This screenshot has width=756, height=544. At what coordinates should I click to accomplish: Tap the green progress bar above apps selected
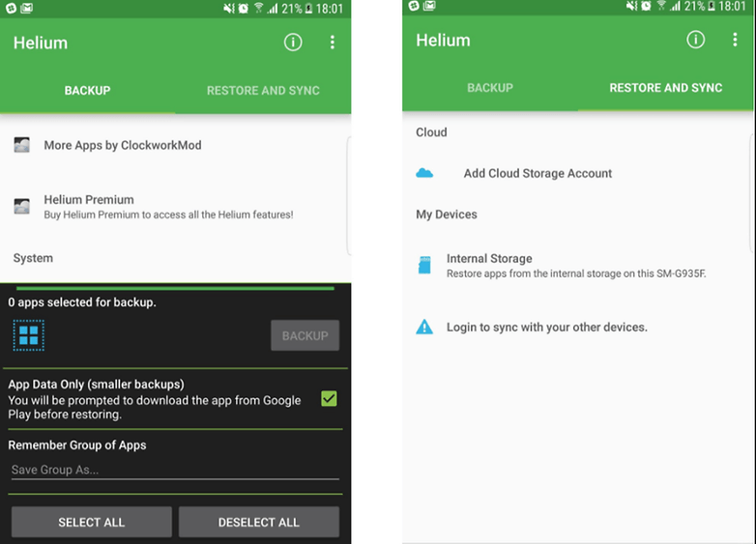click(175, 288)
